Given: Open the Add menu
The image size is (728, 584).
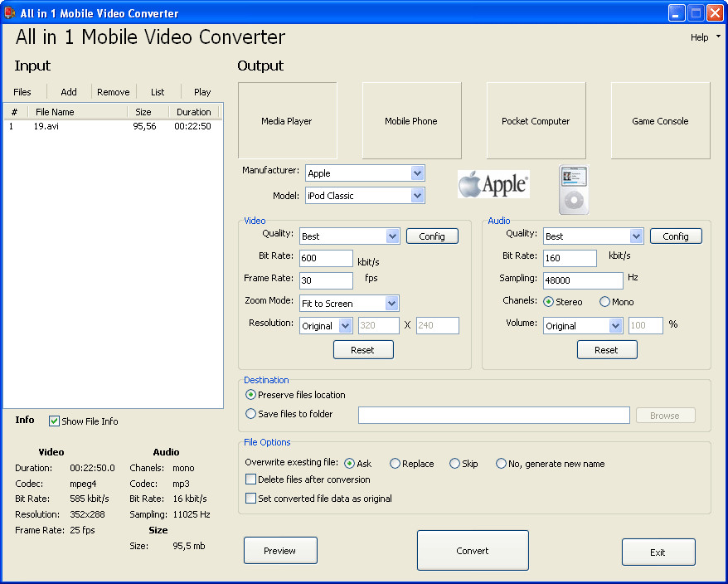Looking at the screenshot, I should point(69,92).
